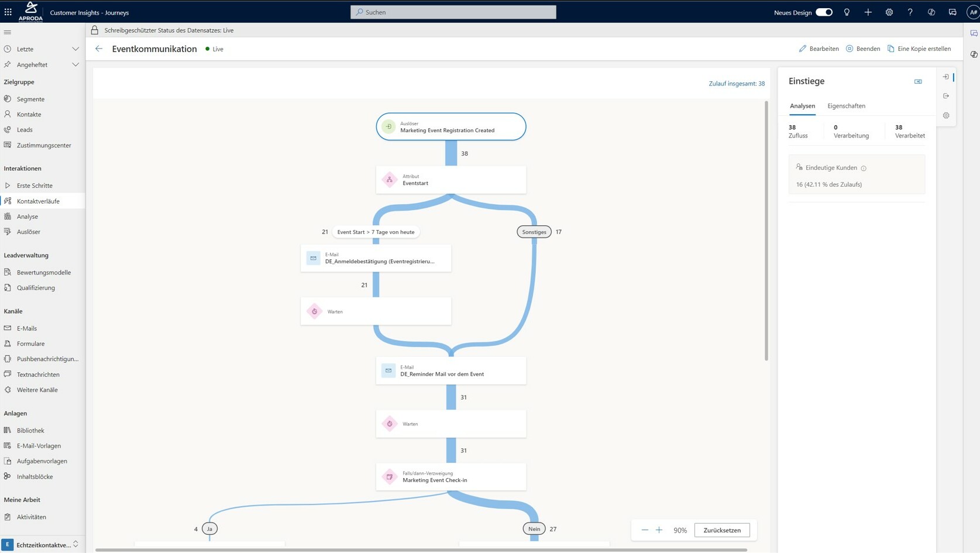Collapse the Echtzeitkontaktverlauf area selector
The height and width of the screenshot is (553, 980).
[x=75, y=544]
